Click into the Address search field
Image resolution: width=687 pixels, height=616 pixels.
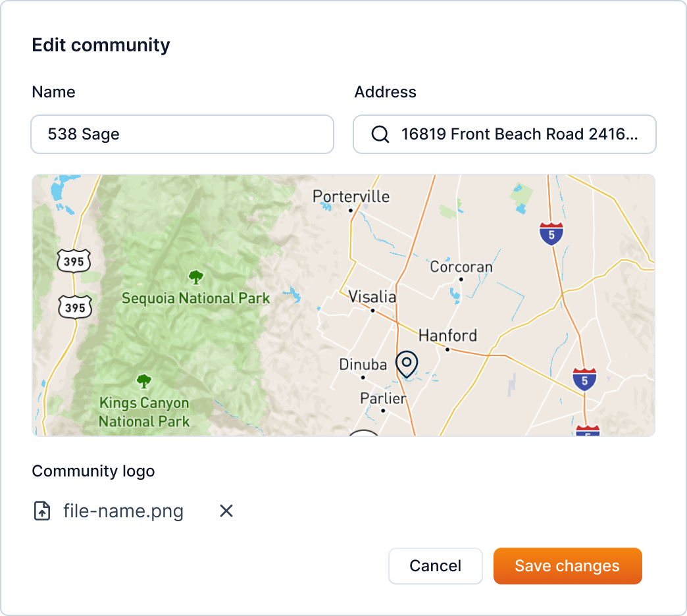tap(520, 134)
